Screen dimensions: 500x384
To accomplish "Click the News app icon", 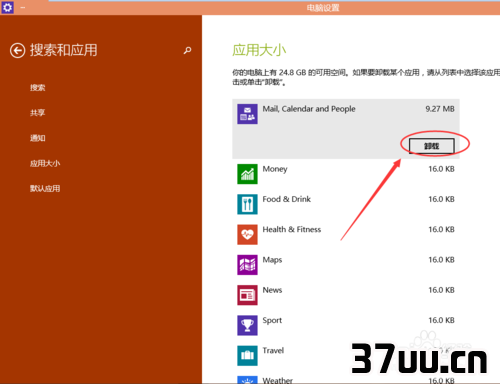I will (x=247, y=295).
